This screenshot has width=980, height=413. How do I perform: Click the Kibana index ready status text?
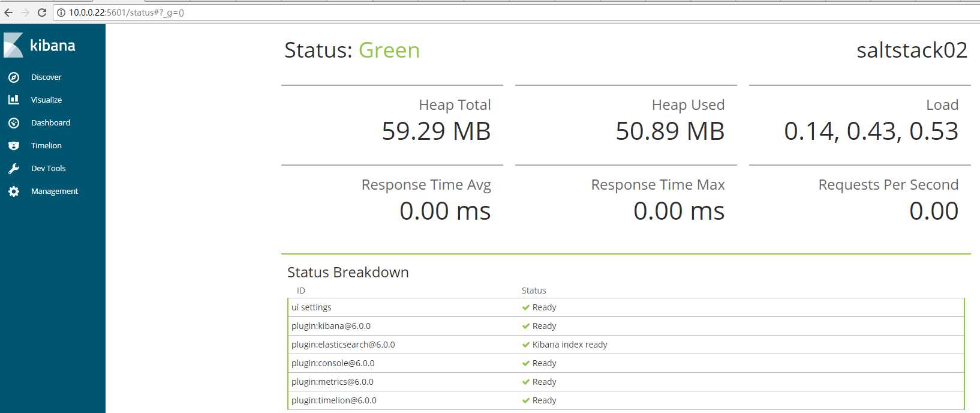[570, 345]
